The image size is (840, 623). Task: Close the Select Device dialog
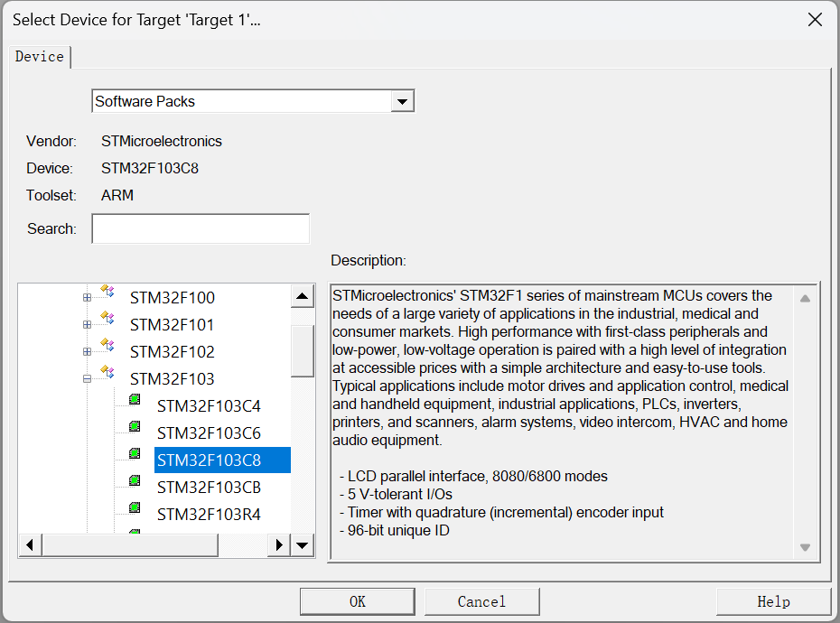point(815,20)
